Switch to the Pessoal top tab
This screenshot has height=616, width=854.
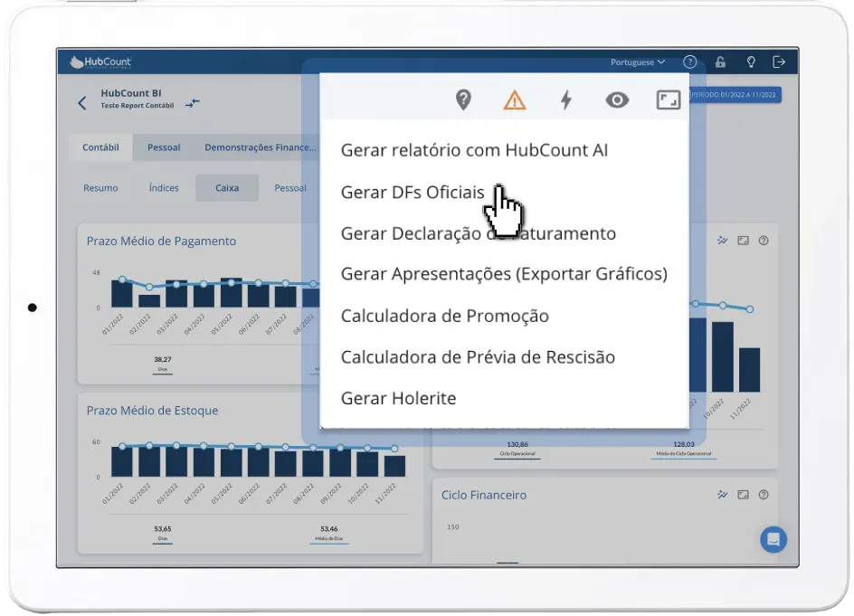(x=164, y=147)
